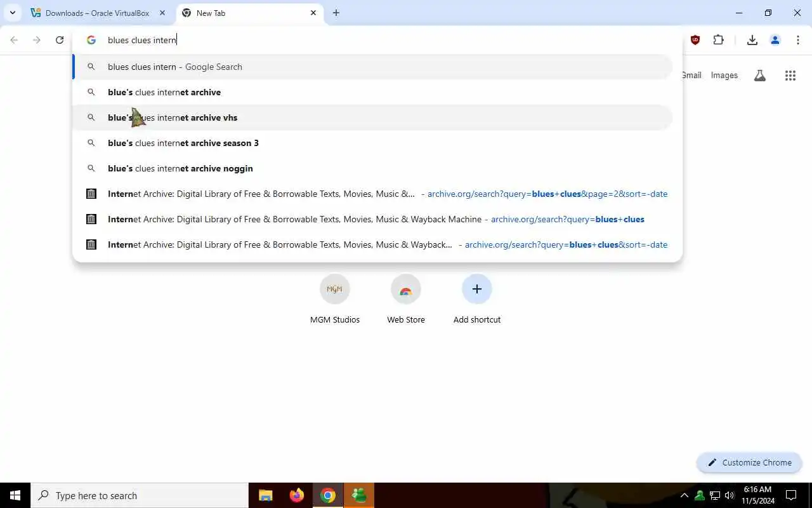The height and width of the screenshot is (508, 812).
Task: Reload the current page
Action: (x=60, y=40)
